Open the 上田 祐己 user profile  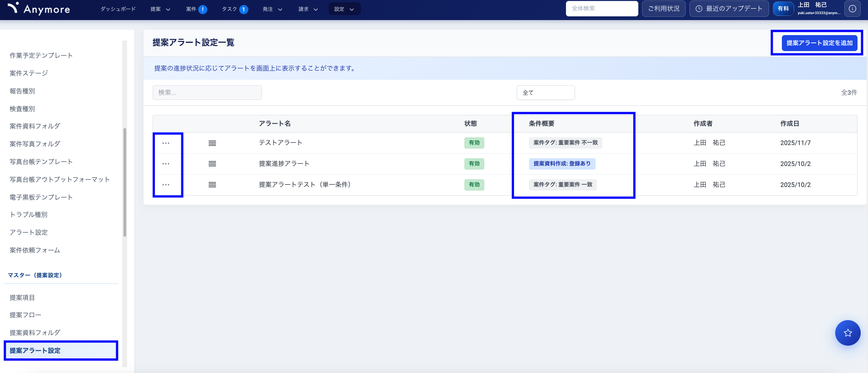[818, 9]
